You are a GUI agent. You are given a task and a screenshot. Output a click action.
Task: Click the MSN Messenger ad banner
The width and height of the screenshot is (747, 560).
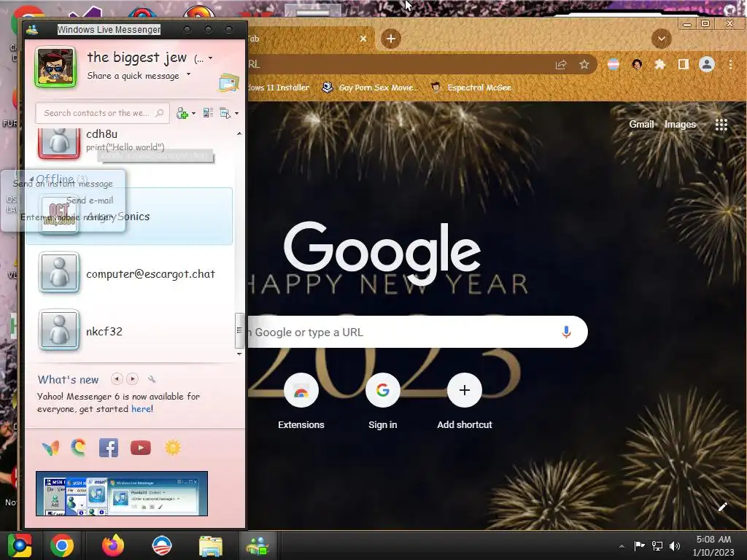[x=122, y=494]
